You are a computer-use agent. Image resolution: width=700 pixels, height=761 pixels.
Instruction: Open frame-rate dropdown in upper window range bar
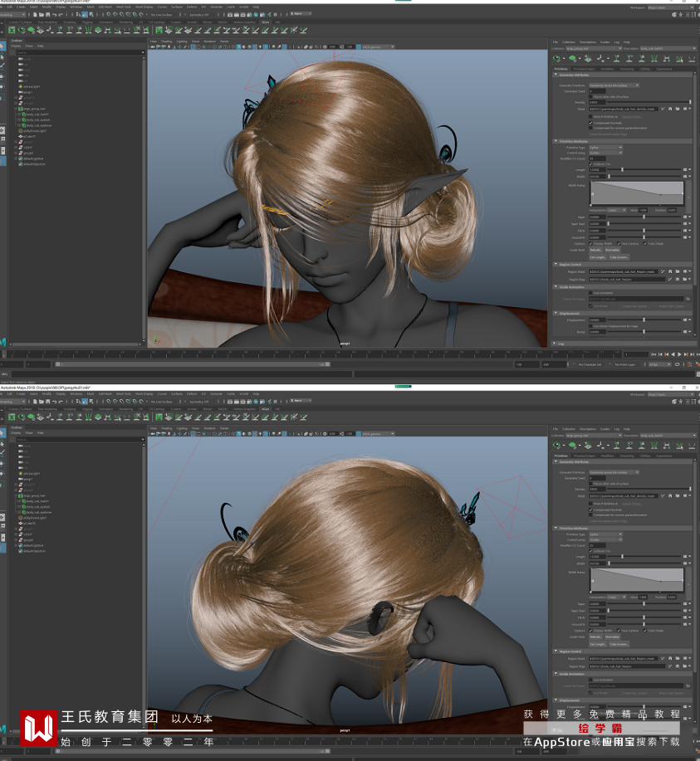659,364
